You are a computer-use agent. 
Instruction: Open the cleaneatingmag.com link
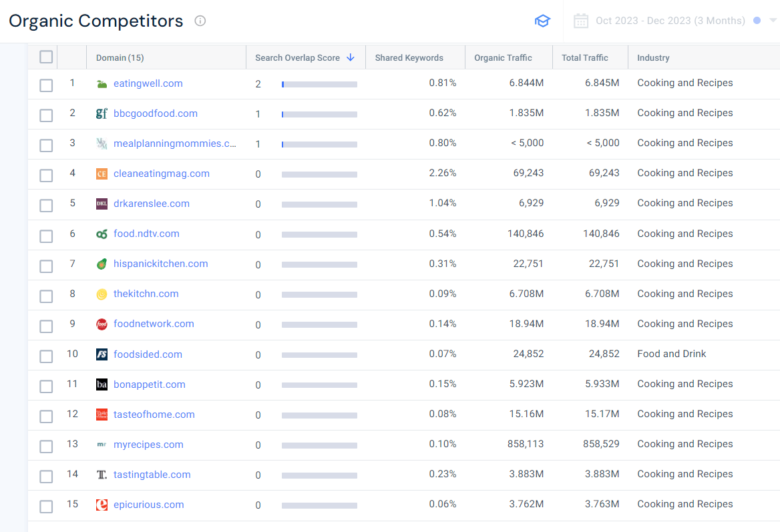point(161,174)
